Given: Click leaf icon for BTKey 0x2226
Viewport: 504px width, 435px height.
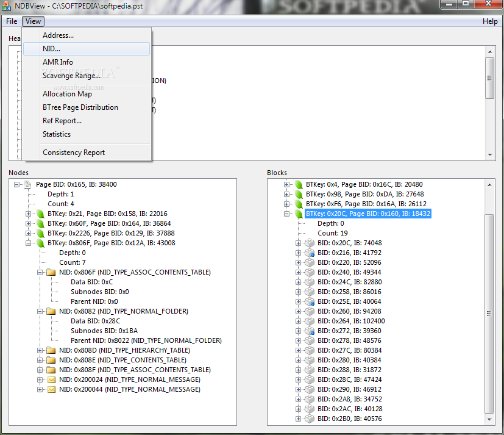Looking at the screenshot, I should pos(40,233).
